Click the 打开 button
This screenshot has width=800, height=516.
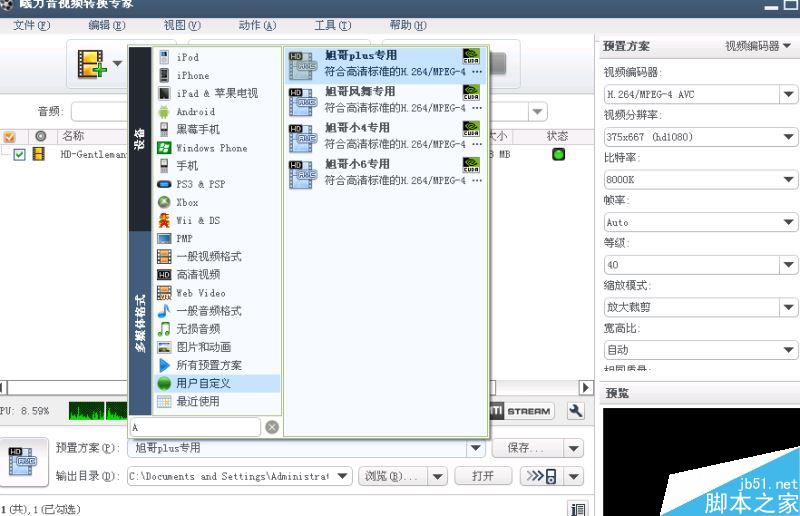pos(483,476)
